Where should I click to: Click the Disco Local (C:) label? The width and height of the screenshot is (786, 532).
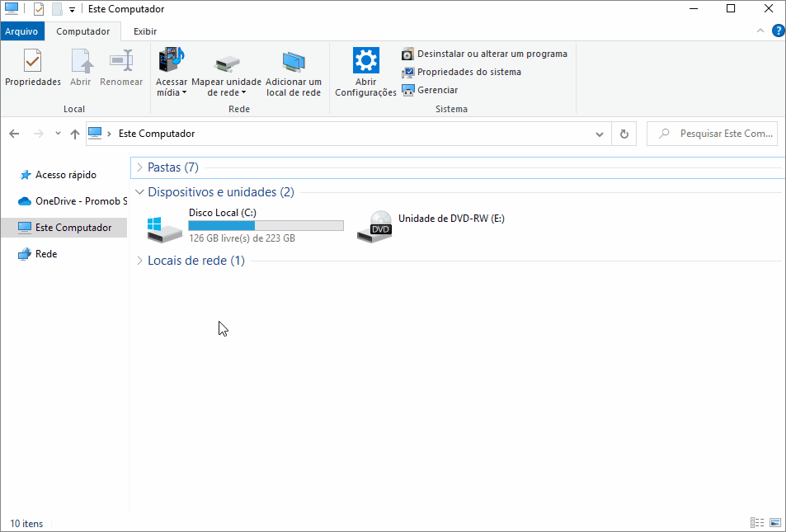click(x=223, y=213)
